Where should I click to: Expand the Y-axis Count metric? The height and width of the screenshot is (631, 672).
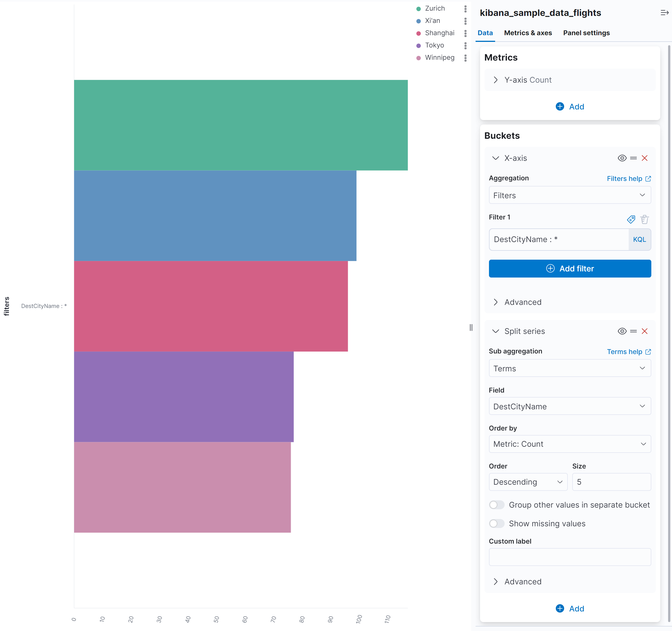click(496, 80)
